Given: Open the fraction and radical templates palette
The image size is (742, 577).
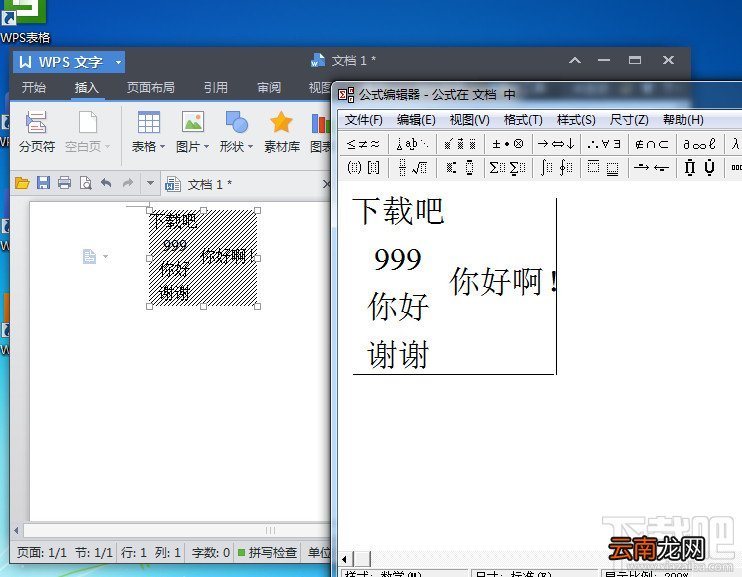Looking at the screenshot, I should click(x=413, y=167).
